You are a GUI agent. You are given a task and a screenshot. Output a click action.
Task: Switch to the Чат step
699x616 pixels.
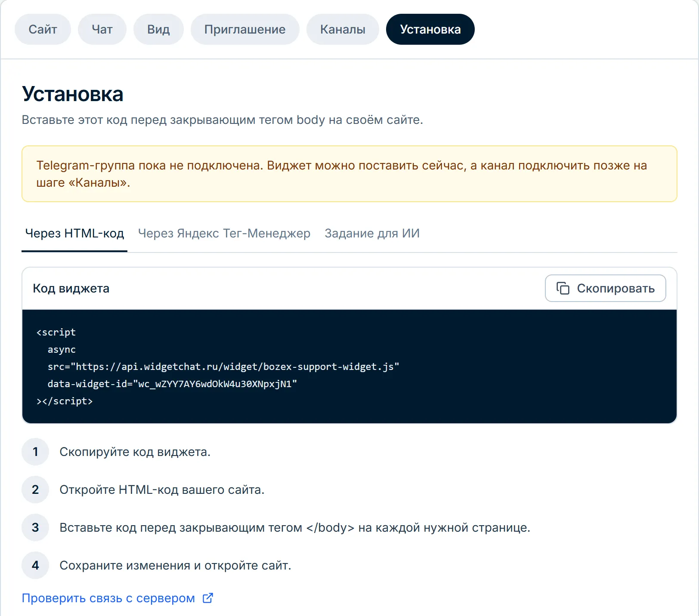[102, 29]
